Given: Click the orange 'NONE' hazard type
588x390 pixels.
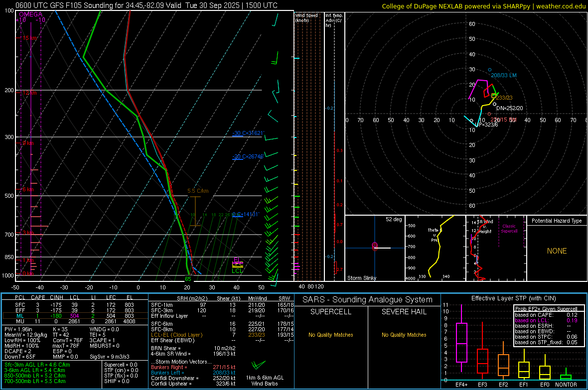Looking at the screenshot, I should point(557,251).
